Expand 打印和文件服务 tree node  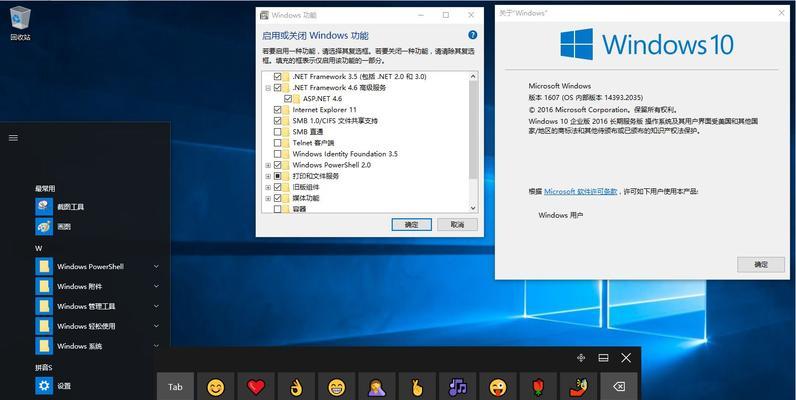[268, 176]
